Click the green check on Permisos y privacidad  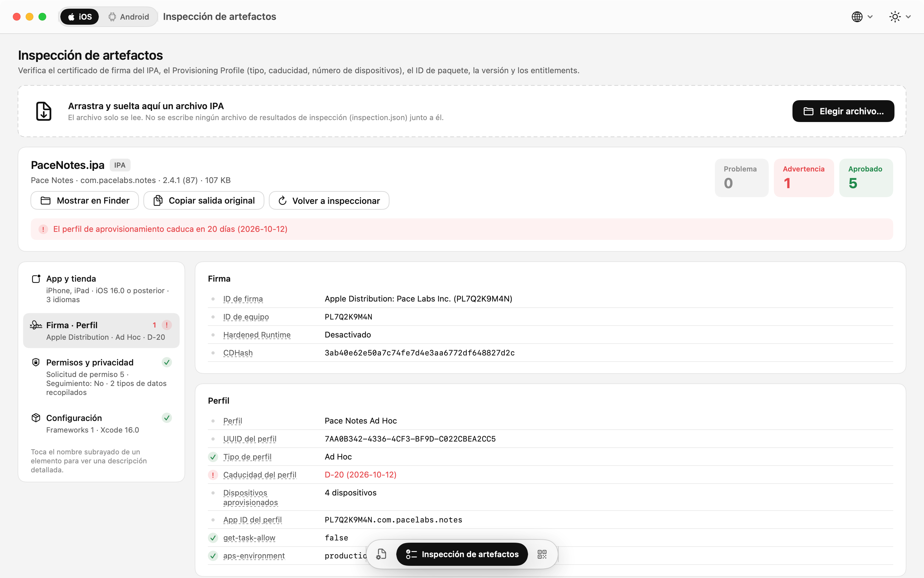(x=167, y=363)
